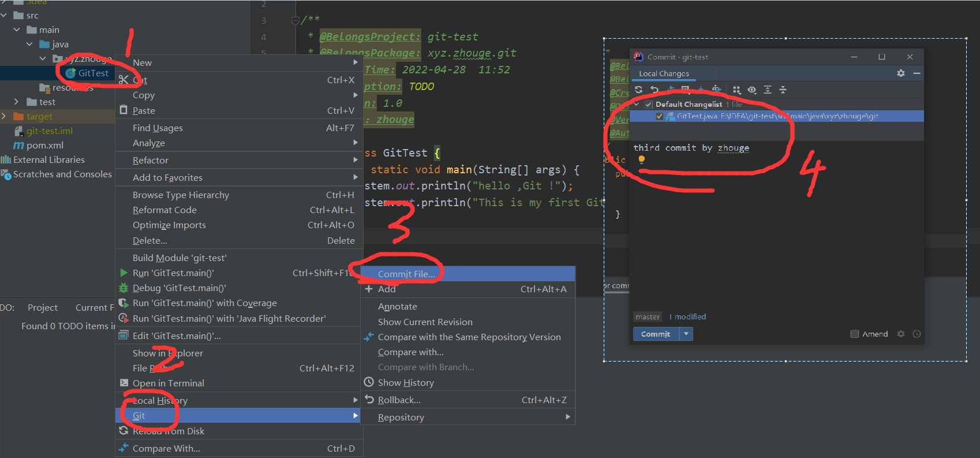Click Show History clock icon in submenu

(x=369, y=382)
